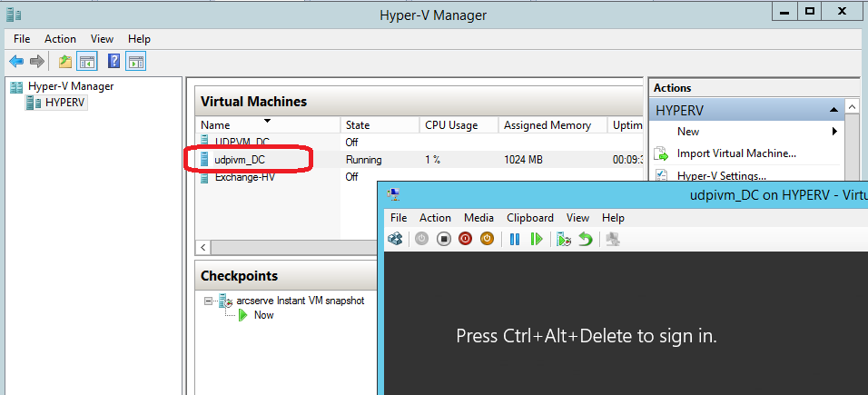The image size is (868, 395).
Task: Select the Now entry under Checkpoints
Action: 264,315
